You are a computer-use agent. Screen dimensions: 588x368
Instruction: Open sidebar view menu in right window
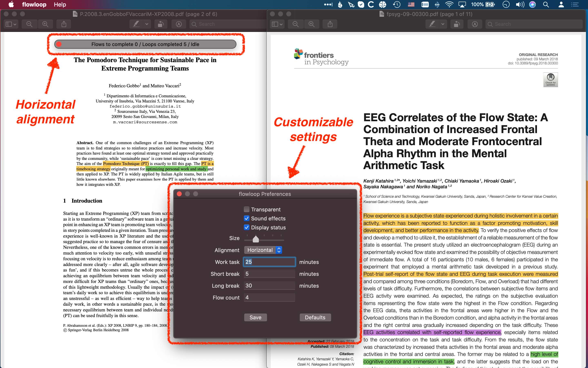click(277, 24)
